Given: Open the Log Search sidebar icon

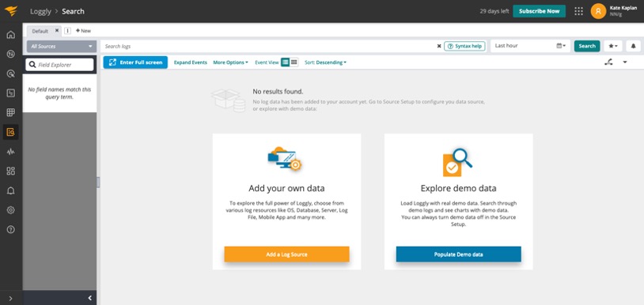Looking at the screenshot, I should click(x=11, y=132).
